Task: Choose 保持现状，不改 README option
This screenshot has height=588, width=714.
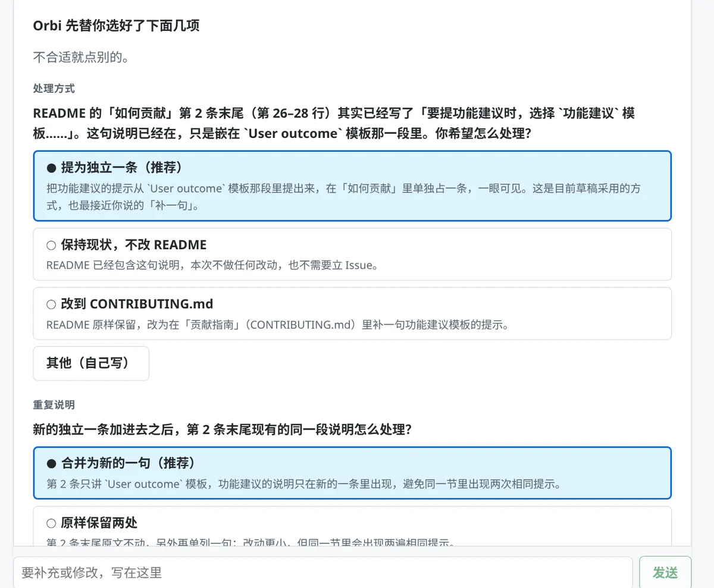Action: tap(352, 254)
